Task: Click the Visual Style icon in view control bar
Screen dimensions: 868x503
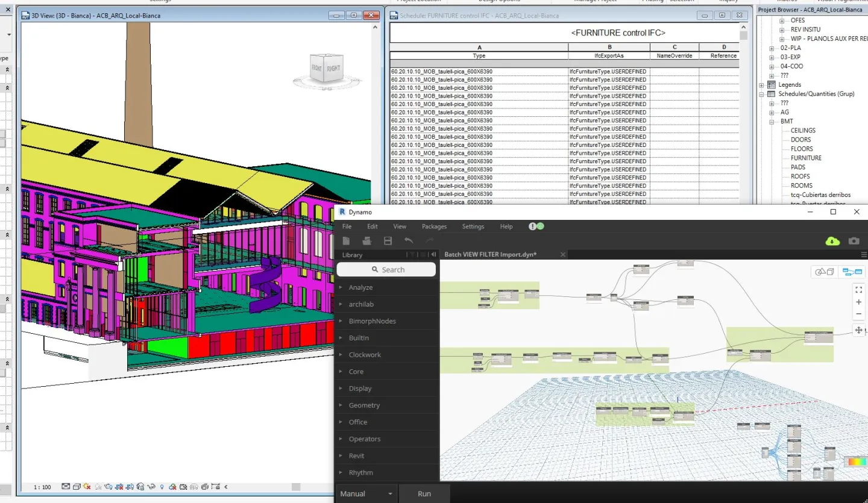Action: pos(77,487)
